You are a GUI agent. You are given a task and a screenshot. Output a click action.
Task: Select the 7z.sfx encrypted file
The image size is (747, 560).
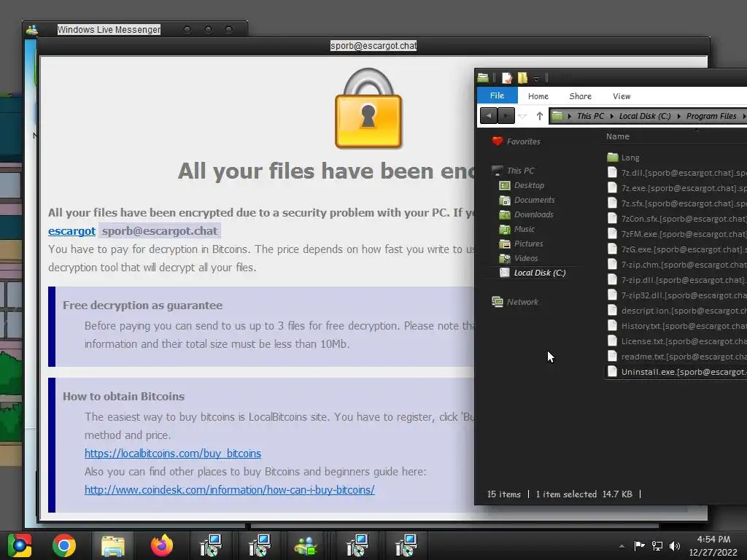[x=676, y=203]
